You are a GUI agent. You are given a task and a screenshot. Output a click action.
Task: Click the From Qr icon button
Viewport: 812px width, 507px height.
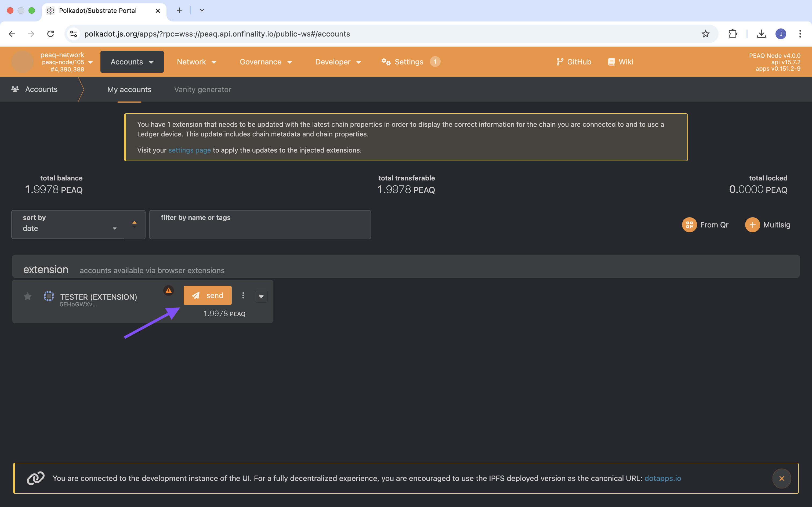[x=689, y=225]
